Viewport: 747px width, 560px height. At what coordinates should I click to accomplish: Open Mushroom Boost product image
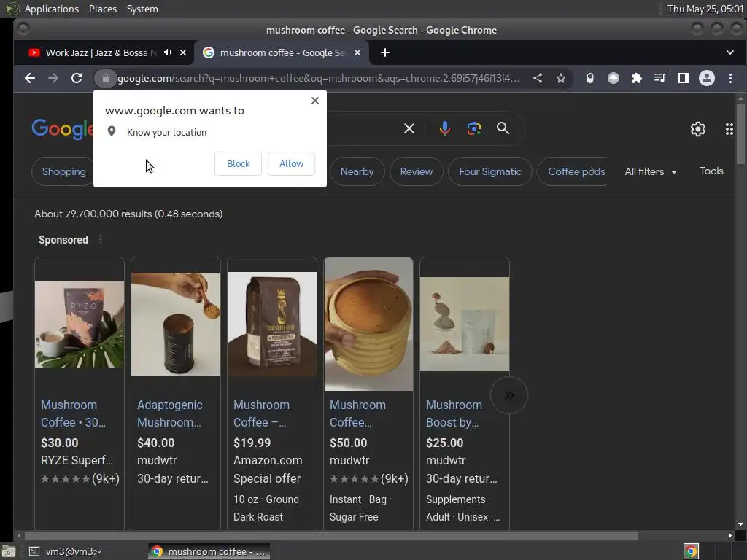[x=465, y=324]
